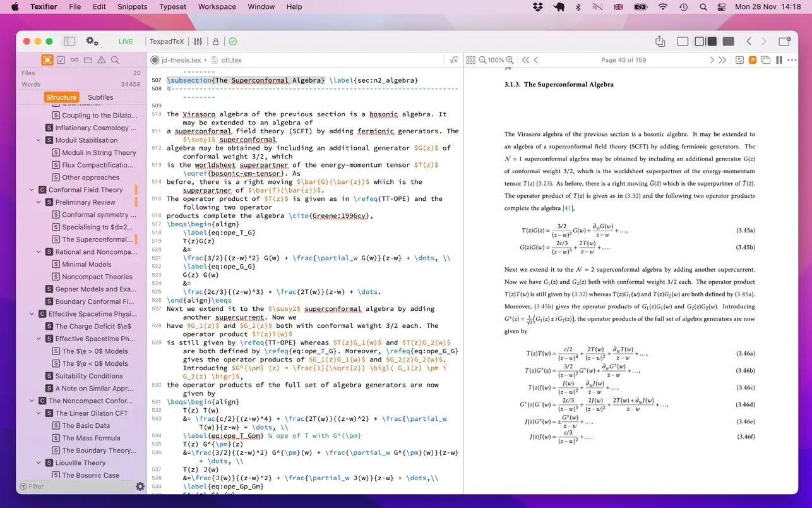Collapse the Conformal Field Theory section
The width and height of the screenshot is (812, 508).
[31, 190]
